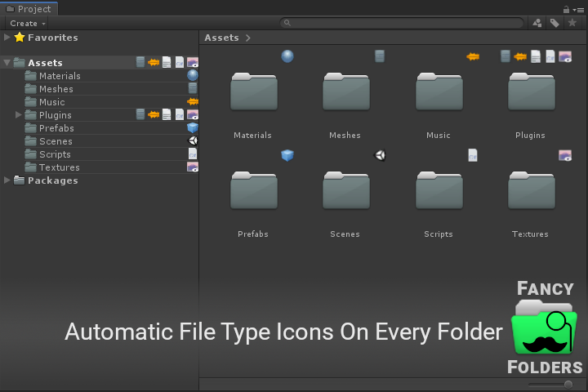This screenshot has width=588, height=392.
Task: Open the Scenes folder in the grid
Action: coord(346,190)
